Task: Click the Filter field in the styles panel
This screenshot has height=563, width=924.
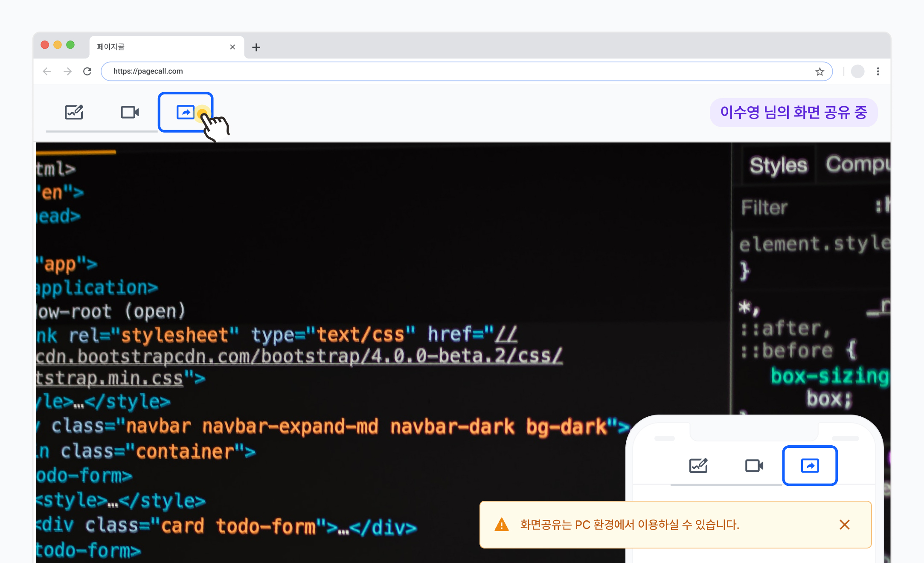Action: coord(764,208)
